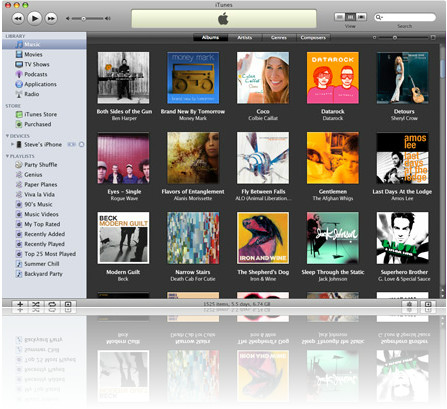447x409 pixels.
Task: Collapse the Playlists section
Action: click(7, 156)
